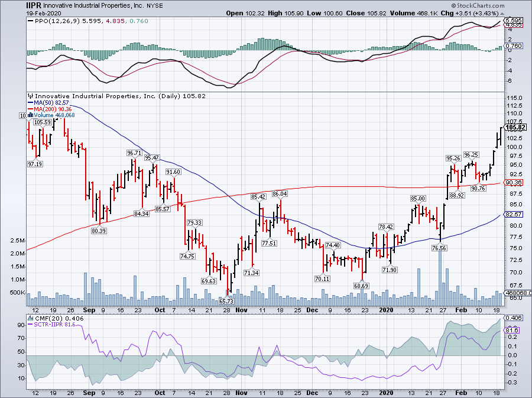The image size is (532, 398).
Task: Click the 95.26 peak label
Action: coord(453,158)
